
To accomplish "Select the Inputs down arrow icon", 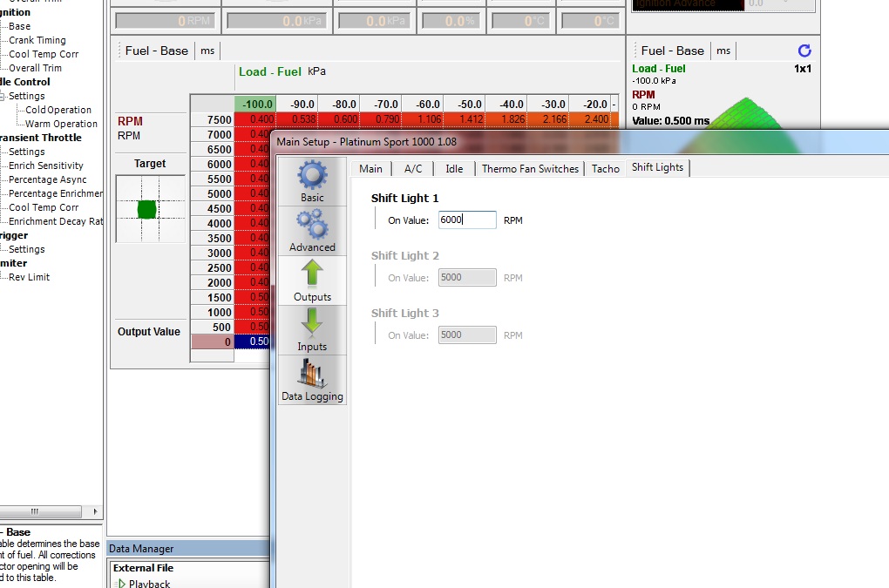I will pos(312,322).
